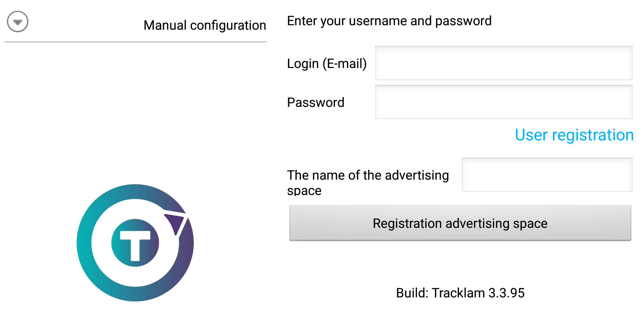The width and height of the screenshot is (644, 321).
Task: Open the User registration link
Action: pyautogui.click(x=574, y=135)
